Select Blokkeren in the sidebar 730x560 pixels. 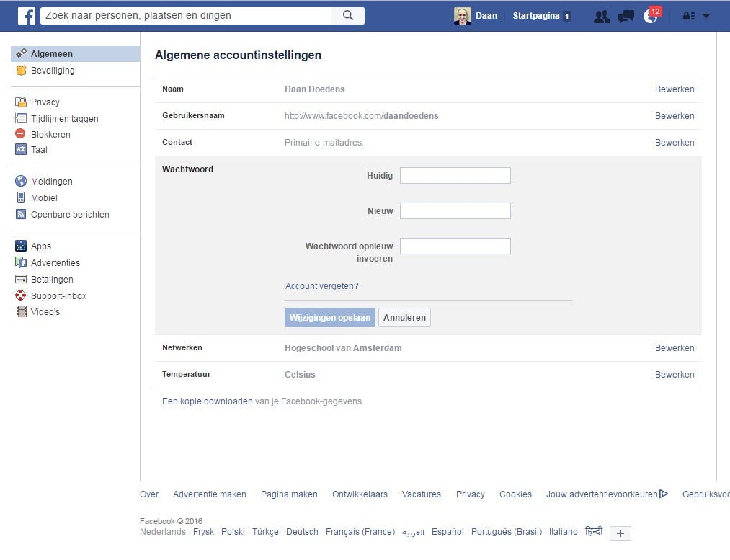(50, 135)
